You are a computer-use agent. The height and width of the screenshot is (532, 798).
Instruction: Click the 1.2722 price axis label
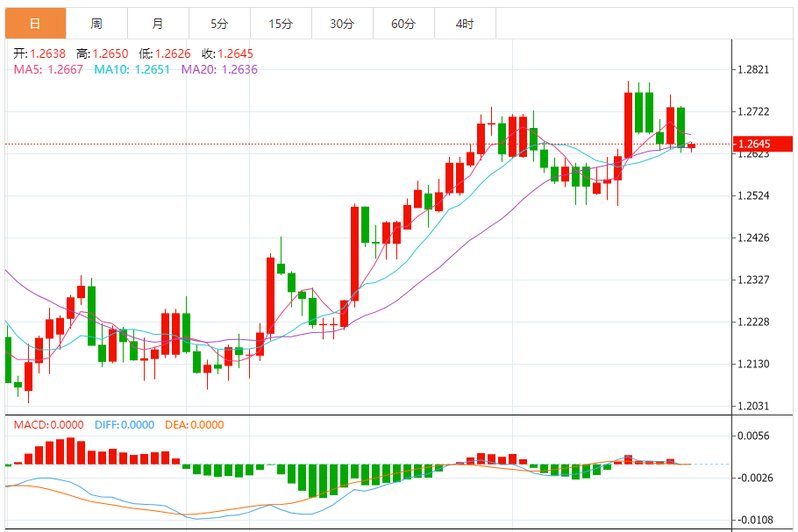[754, 112]
